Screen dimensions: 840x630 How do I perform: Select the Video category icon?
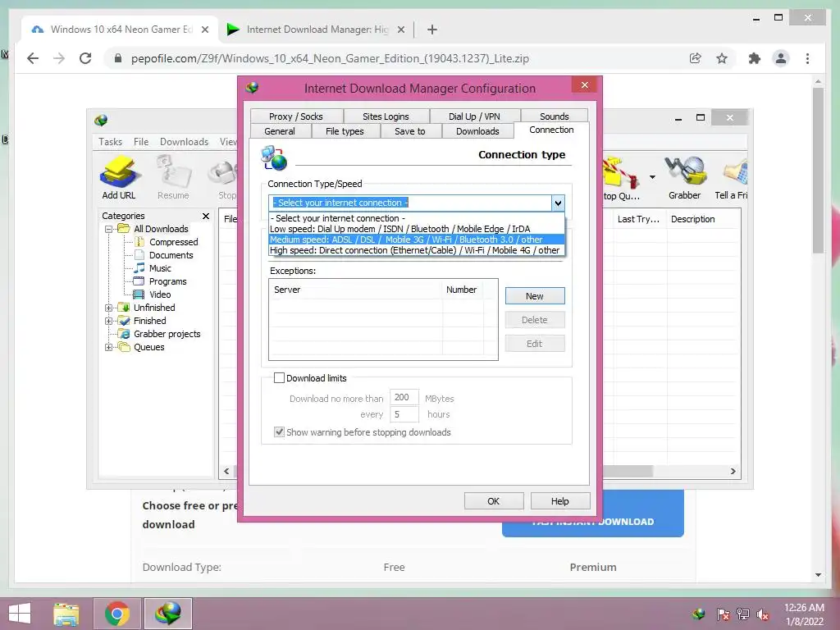(x=139, y=294)
